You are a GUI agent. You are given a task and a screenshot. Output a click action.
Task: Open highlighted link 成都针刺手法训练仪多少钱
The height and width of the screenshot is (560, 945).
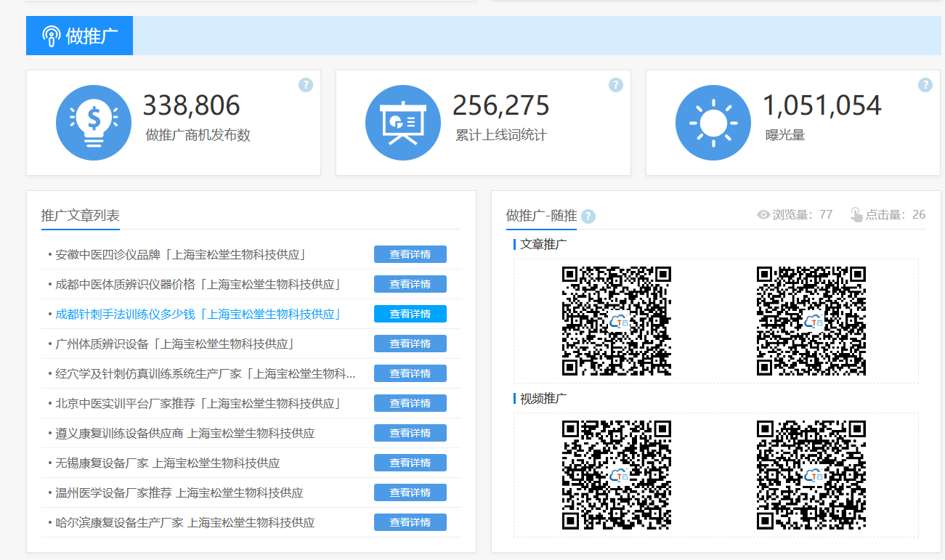pos(198,314)
